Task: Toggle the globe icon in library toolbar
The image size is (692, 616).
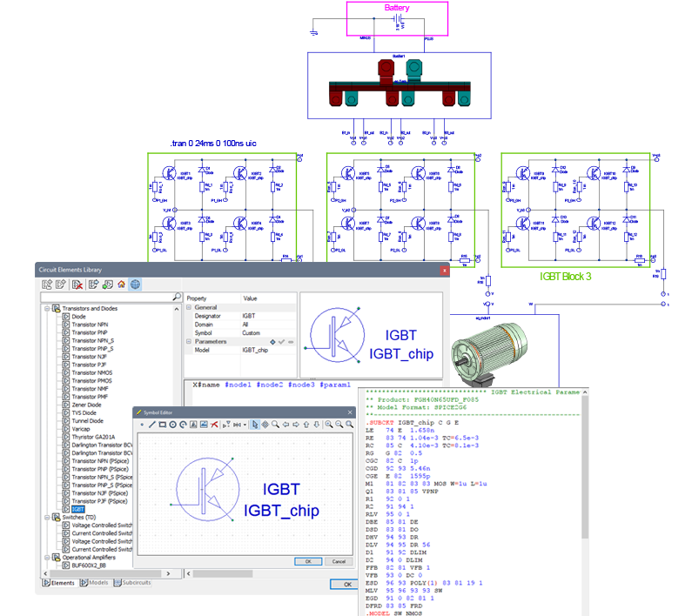Action: 136,285
